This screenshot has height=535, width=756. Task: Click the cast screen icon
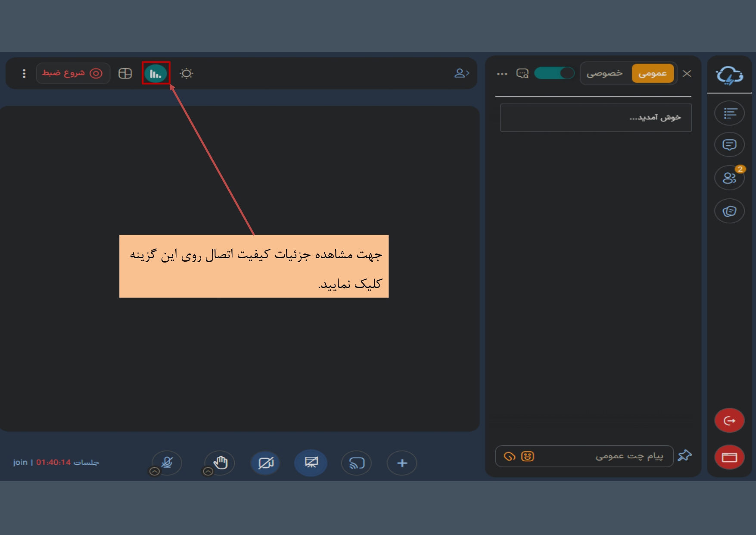click(x=356, y=463)
